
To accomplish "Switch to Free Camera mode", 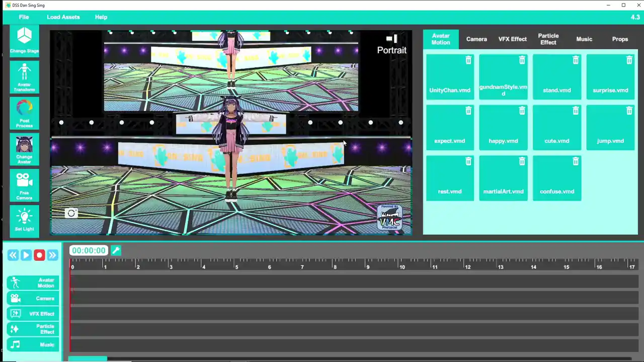I will pyautogui.click(x=24, y=186).
